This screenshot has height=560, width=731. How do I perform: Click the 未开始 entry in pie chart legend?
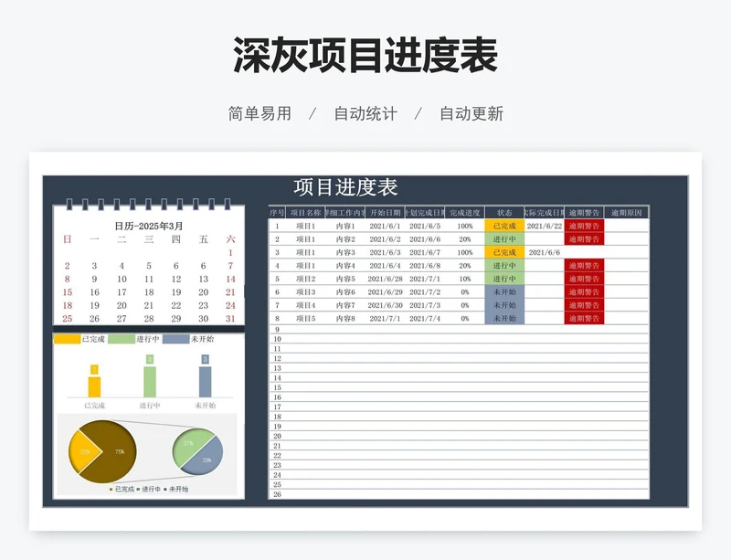(178, 489)
